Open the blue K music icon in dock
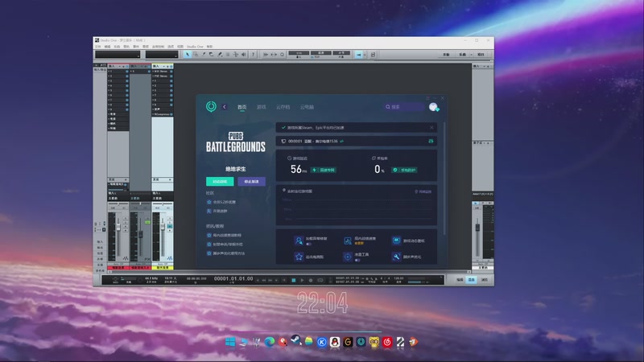Screen dimensions: 644x362 (322, 342)
